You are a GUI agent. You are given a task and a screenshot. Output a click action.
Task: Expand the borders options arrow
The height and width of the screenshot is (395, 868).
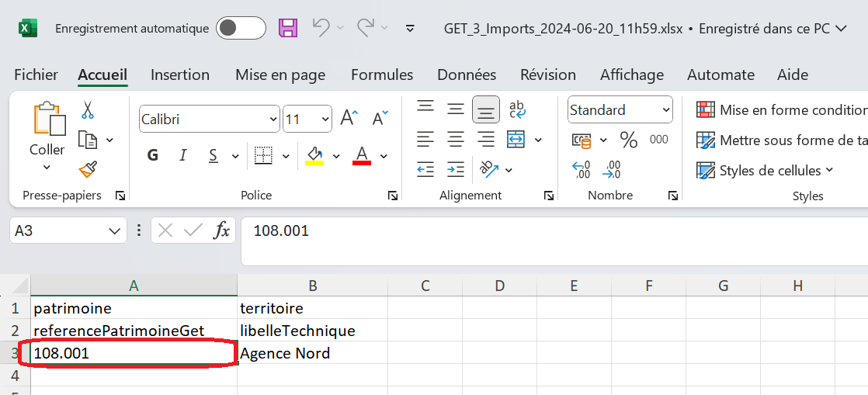tap(286, 157)
